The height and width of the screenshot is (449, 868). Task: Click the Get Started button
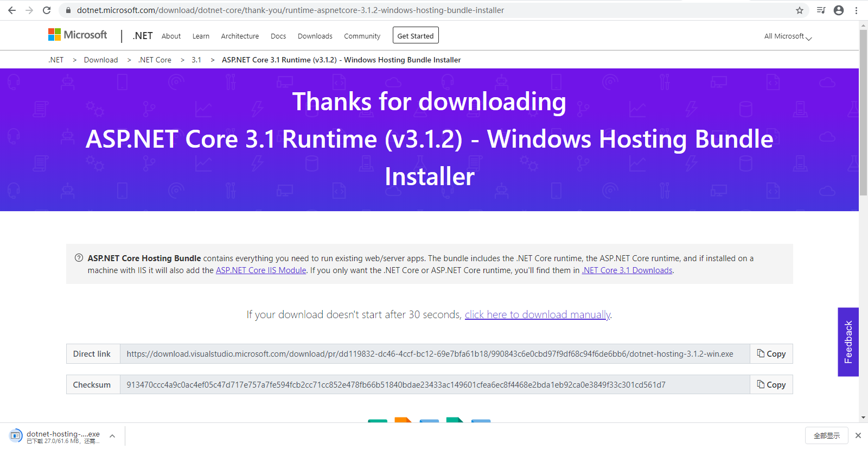click(416, 35)
